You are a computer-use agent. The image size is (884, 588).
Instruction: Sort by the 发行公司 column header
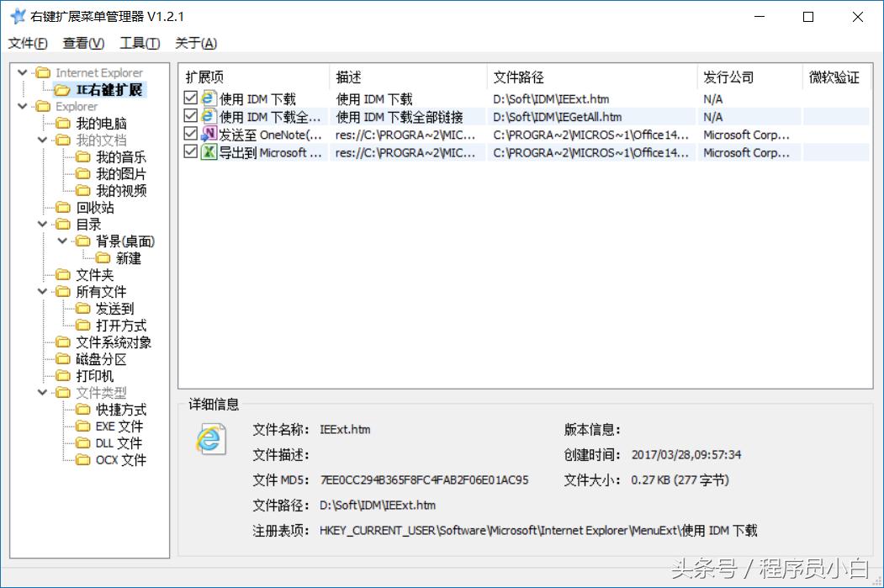[749, 77]
